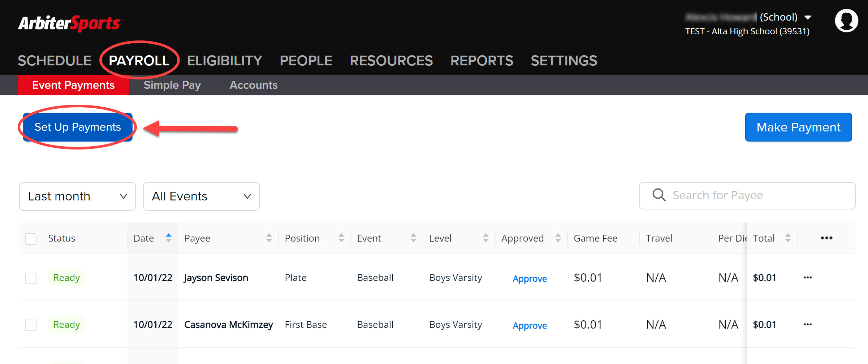Open the PEOPLE menu
This screenshot has width=868, height=364.
click(x=306, y=61)
